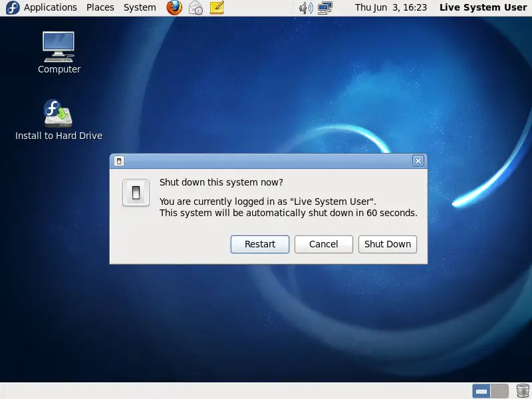Click the "You are currently logged in as" text
532x399 pixels.
(x=223, y=201)
